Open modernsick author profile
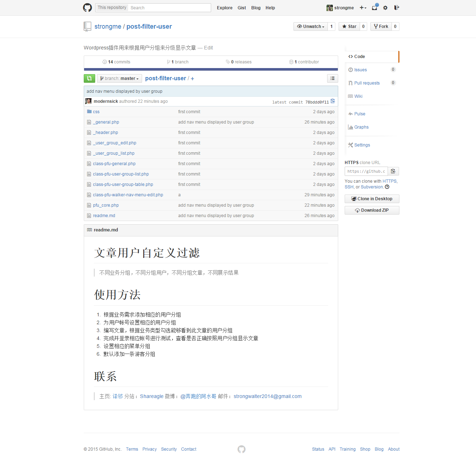The height and width of the screenshot is (465, 476). (x=106, y=101)
